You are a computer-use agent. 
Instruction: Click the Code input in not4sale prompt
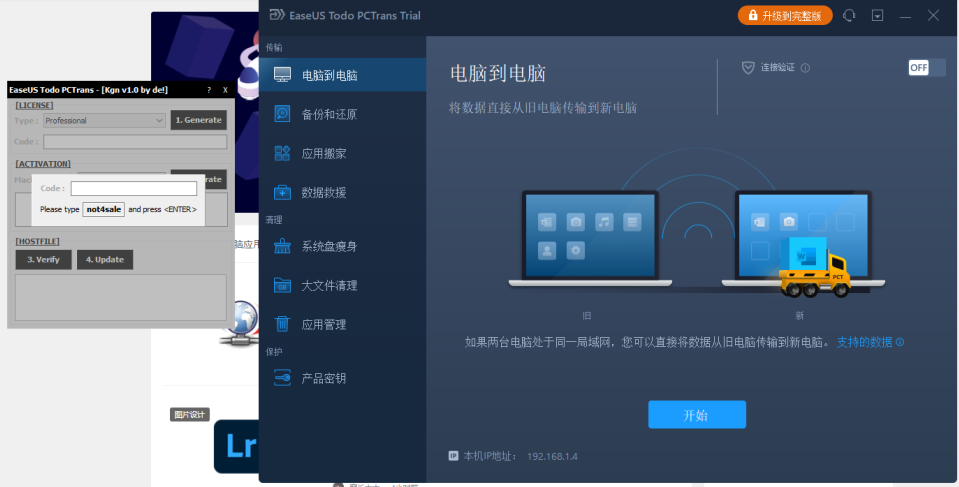click(x=133, y=188)
